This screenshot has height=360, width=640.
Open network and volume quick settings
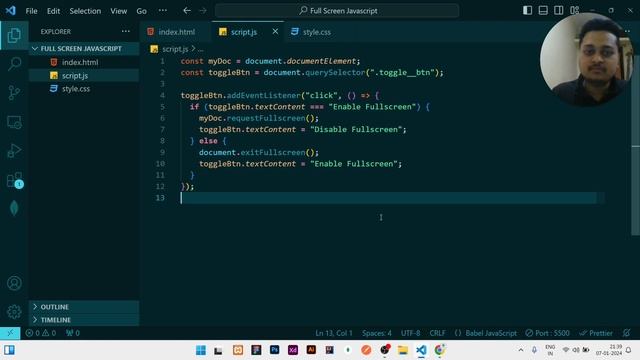tap(576, 350)
